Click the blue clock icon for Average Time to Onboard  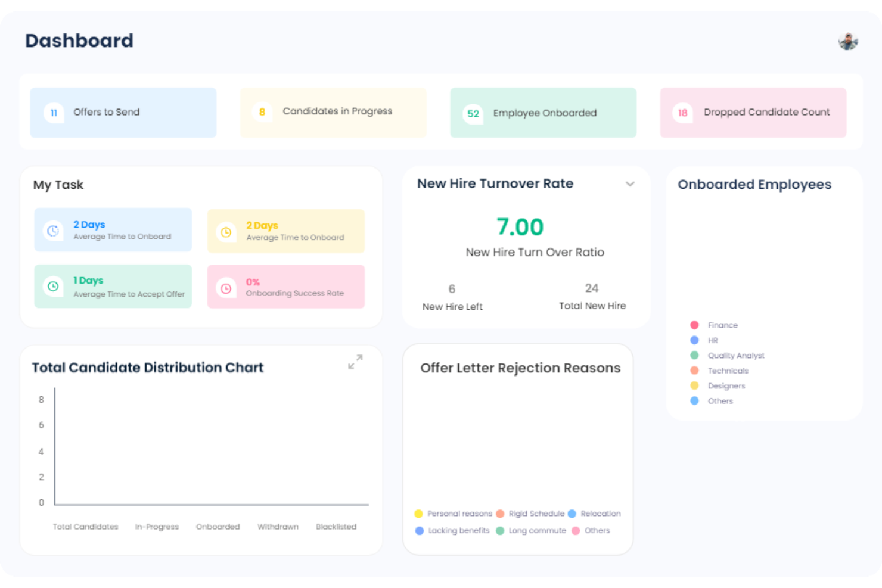click(53, 231)
